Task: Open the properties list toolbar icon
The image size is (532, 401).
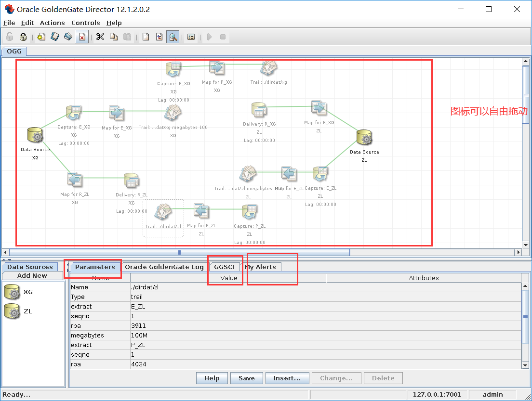Action: [191, 37]
